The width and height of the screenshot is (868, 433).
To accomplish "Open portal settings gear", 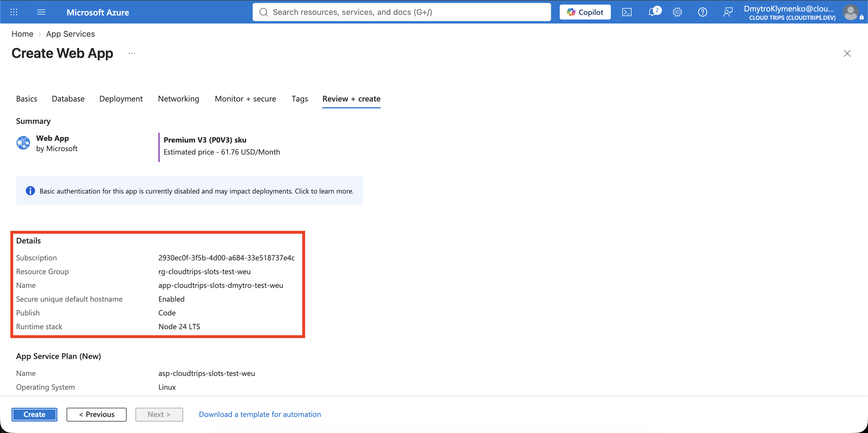I will click(x=677, y=12).
